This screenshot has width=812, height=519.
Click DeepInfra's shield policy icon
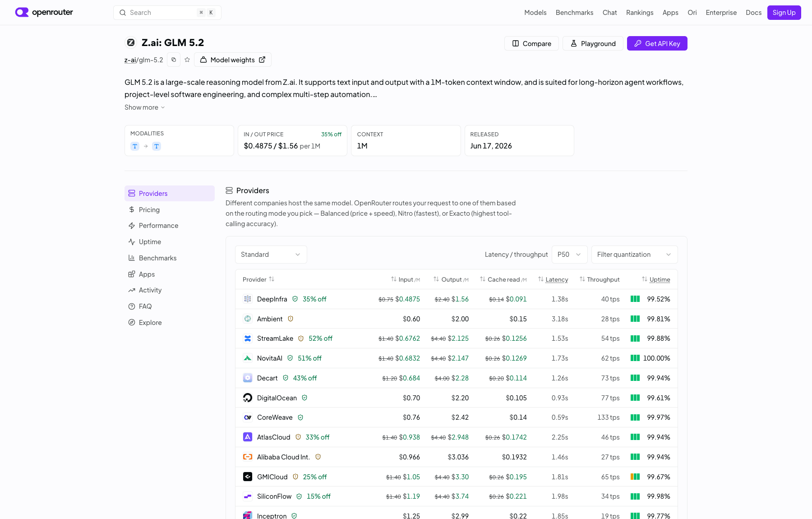[x=295, y=299]
